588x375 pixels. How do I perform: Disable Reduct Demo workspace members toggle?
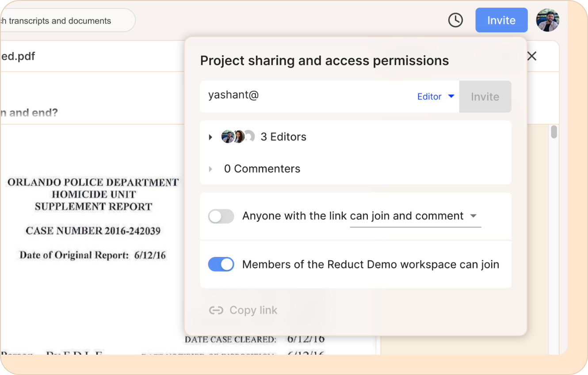pyautogui.click(x=221, y=264)
